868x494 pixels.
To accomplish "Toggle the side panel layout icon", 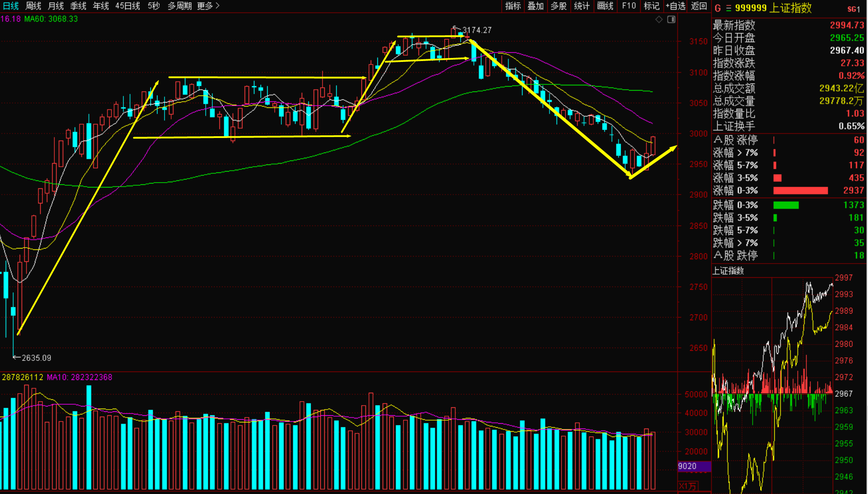I will point(671,19).
